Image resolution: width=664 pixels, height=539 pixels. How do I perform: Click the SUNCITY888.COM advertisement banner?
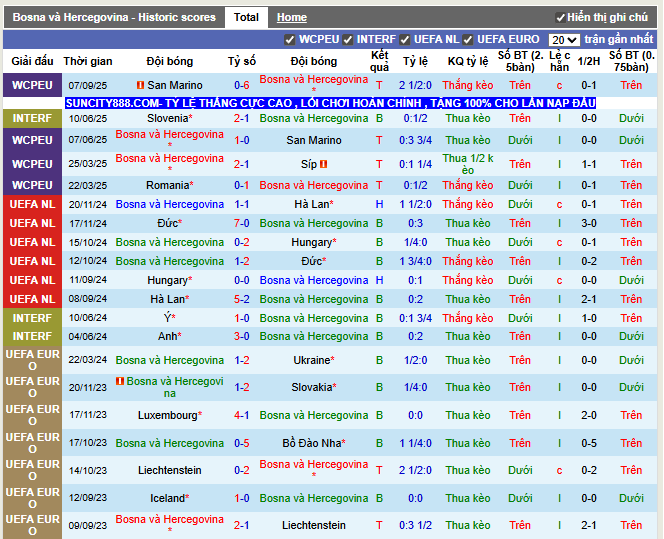[330, 103]
